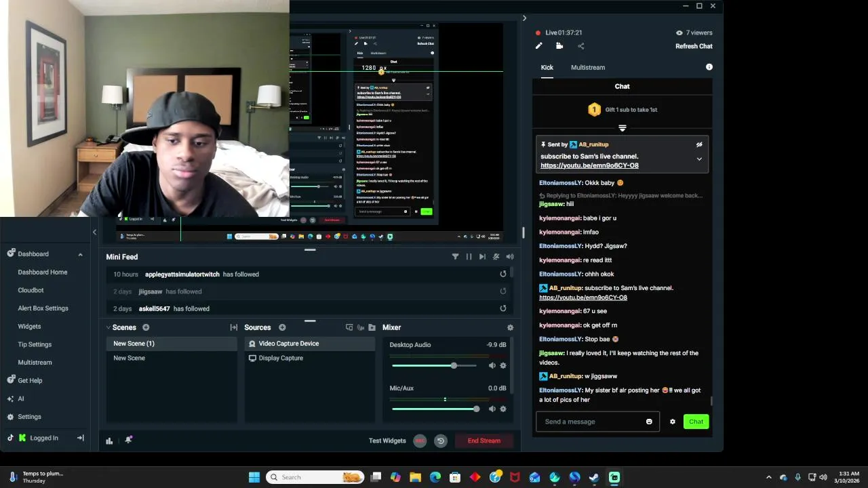Click Test Widgets
This screenshot has width=868, height=488.
pos(387,441)
